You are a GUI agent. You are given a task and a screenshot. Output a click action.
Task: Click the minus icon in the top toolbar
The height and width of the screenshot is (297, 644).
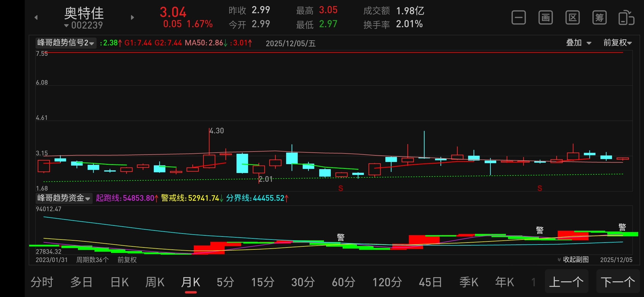[519, 18]
